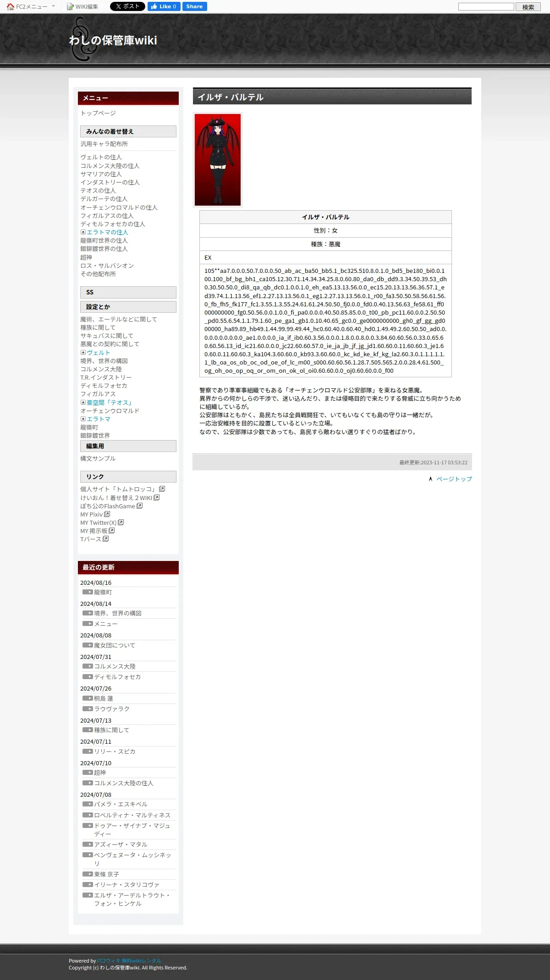The width and height of the screenshot is (550, 980).
Task: Click the 2024/08/16 date heading
Action: (96, 583)
